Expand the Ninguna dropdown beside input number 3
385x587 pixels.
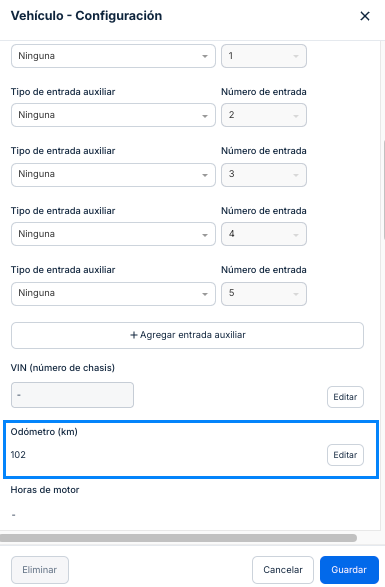point(113,174)
